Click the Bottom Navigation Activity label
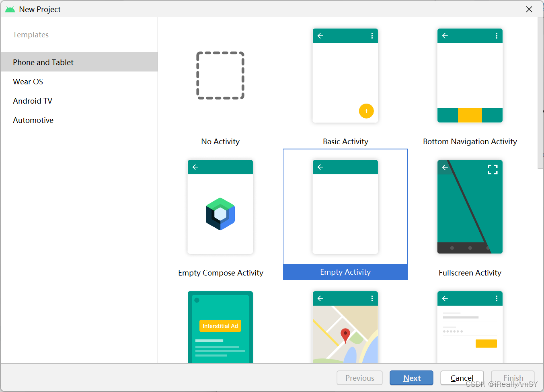The height and width of the screenshot is (392, 544). click(x=470, y=141)
